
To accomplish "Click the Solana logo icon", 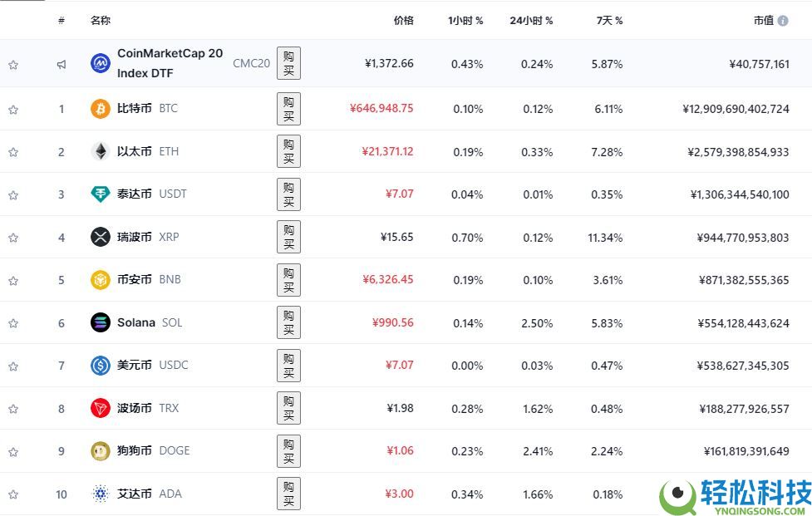I will click(x=100, y=322).
